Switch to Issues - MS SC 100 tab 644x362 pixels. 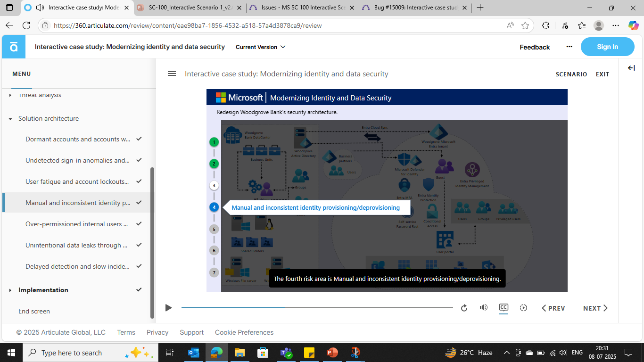coord(302,8)
